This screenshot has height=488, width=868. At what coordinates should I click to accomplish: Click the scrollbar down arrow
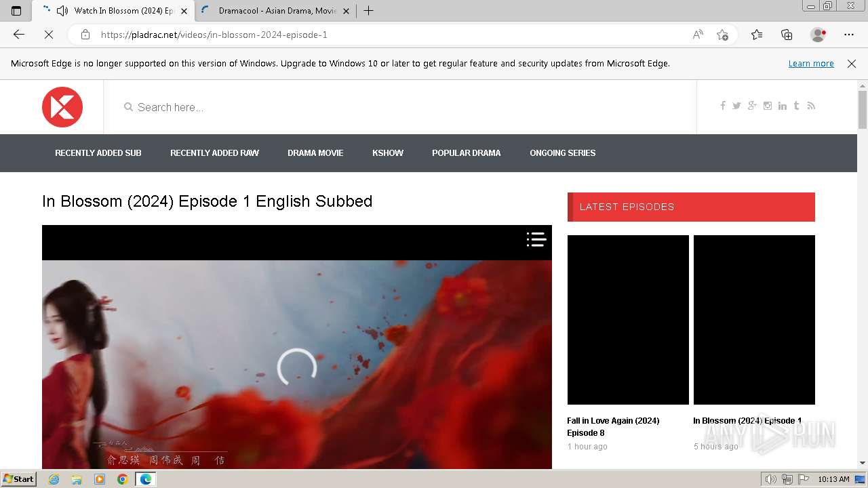tap(863, 463)
